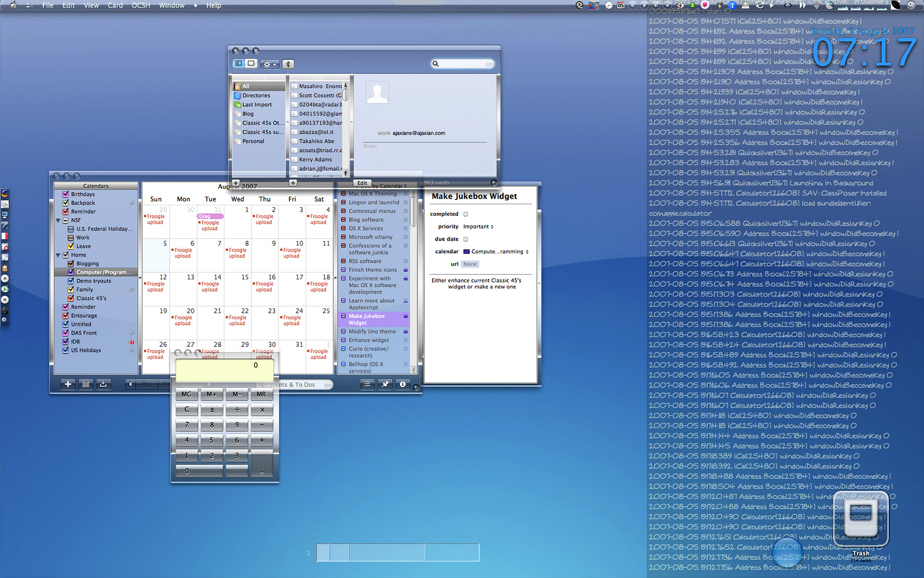Open the gear action menu in Address Book

269,64
